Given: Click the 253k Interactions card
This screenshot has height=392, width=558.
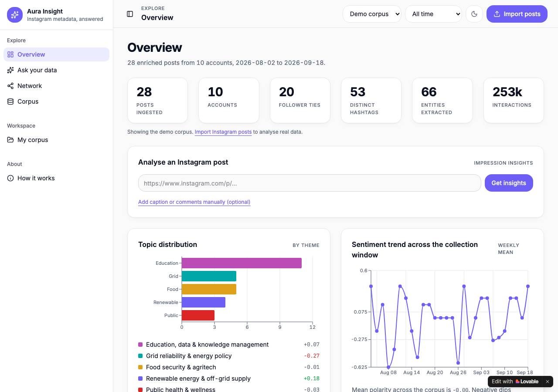Looking at the screenshot, I should tap(514, 101).
